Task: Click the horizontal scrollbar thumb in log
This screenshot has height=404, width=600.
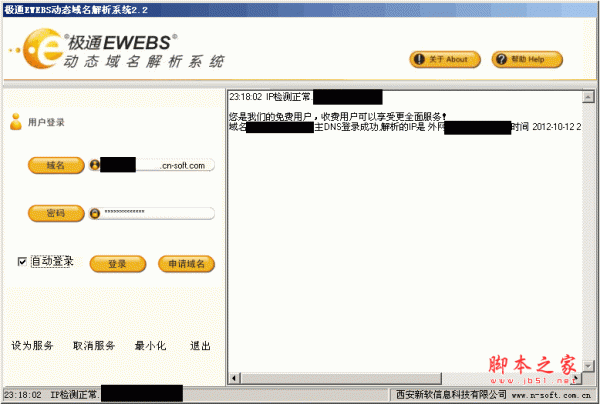Action: (341, 378)
